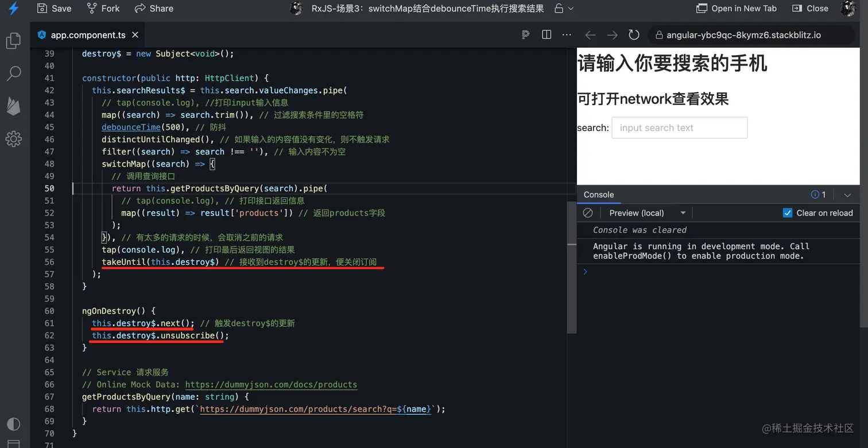Image resolution: width=868 pixels, height=448 pixels.
Task: Click the 'destroy$ = new Subject<void>()' line
Action: click(x=158, y=53)
